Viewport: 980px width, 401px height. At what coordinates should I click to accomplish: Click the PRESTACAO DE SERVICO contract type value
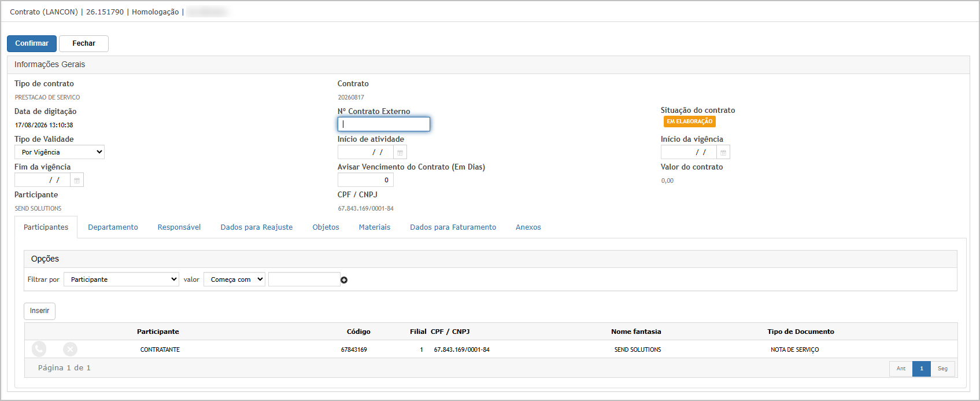tap(47, 97)
